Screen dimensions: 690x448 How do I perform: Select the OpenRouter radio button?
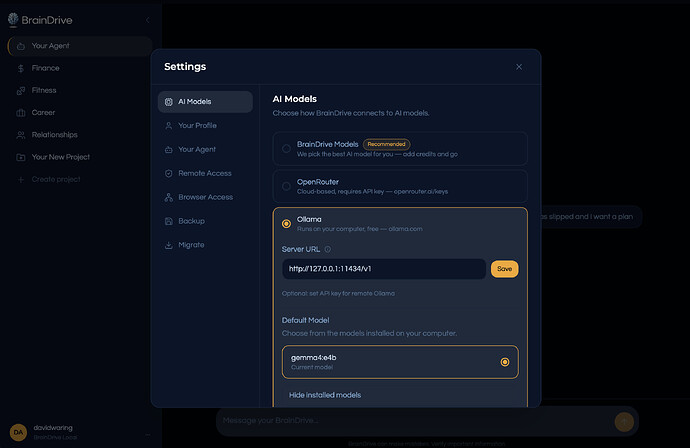(286, 186)
